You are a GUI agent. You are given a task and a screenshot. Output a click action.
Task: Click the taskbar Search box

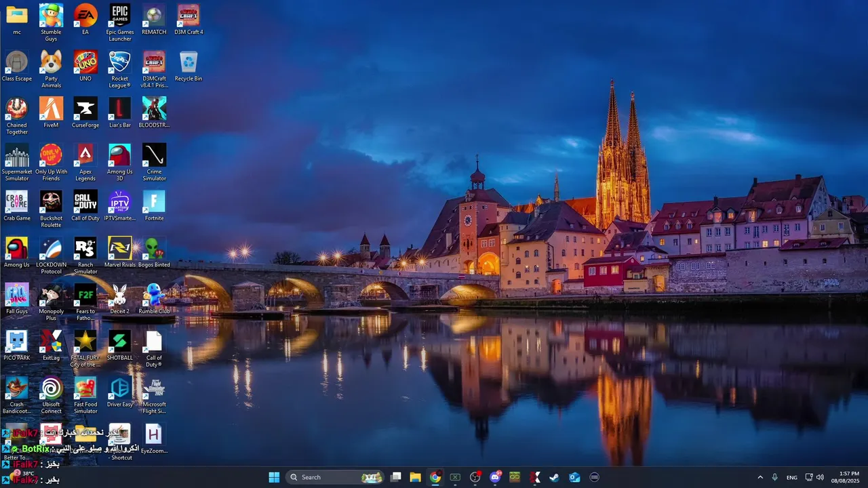(335, 477)
